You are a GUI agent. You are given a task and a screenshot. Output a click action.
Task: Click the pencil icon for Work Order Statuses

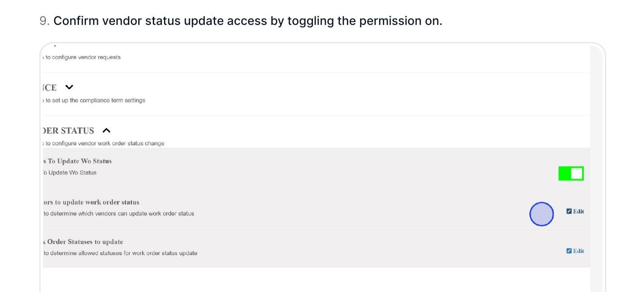click(569, 251)
